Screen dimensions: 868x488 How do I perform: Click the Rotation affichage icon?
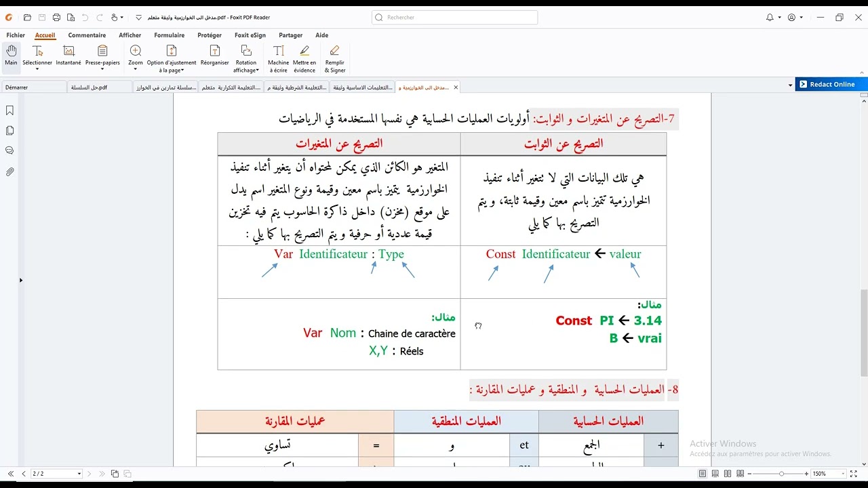(246, 51)
